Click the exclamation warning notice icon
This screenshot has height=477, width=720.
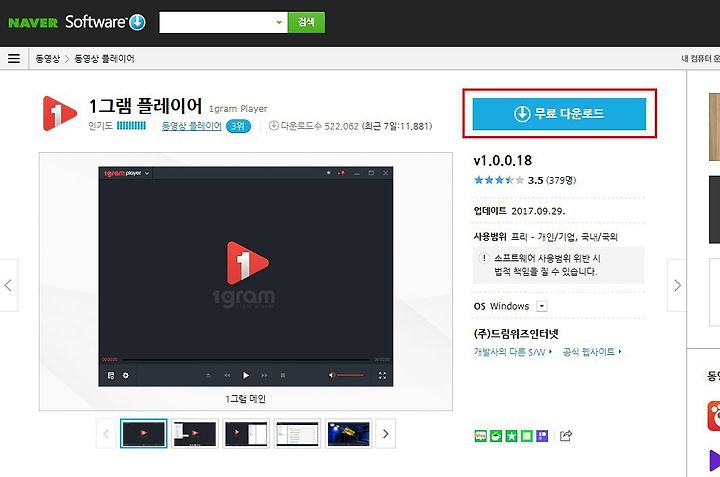tap(483, 258)
